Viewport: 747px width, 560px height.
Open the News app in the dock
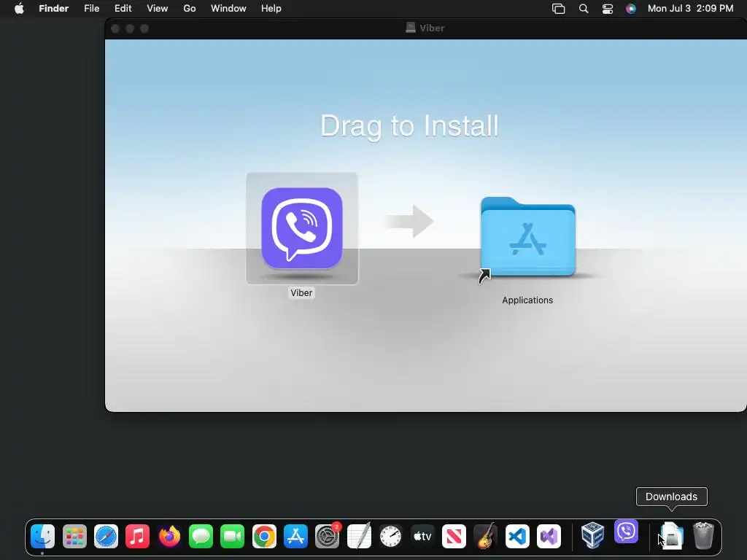coord(454,536)
